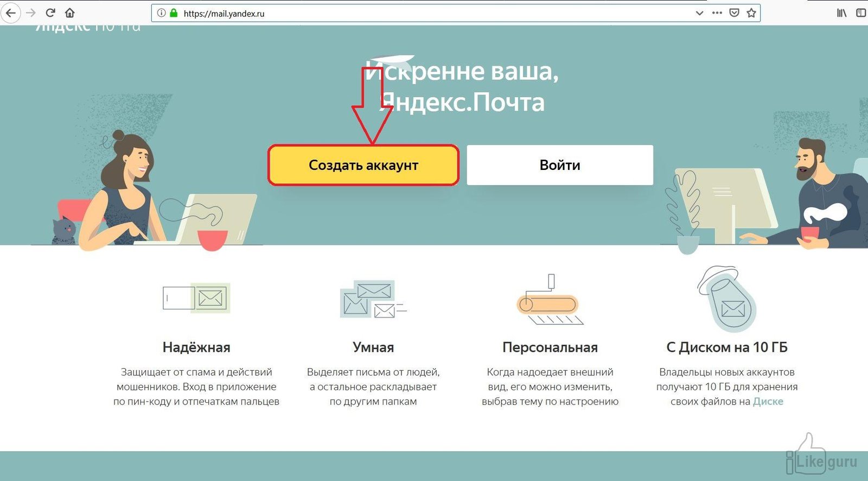The height and width of the screenshot is (481, 868).
Task: Click the Персональная heading
Action: point(550,347)
